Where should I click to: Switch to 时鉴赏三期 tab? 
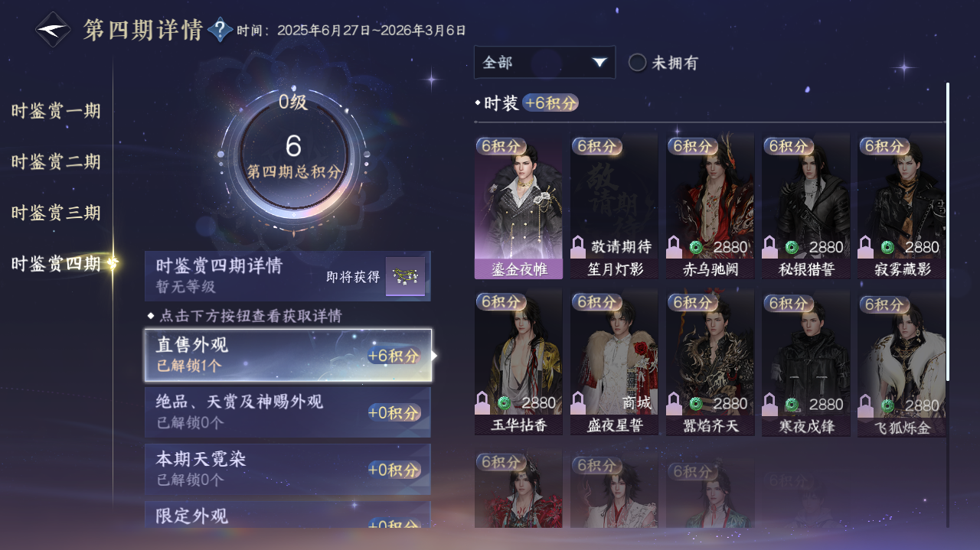pyautogui.click(x=56, y=213)
